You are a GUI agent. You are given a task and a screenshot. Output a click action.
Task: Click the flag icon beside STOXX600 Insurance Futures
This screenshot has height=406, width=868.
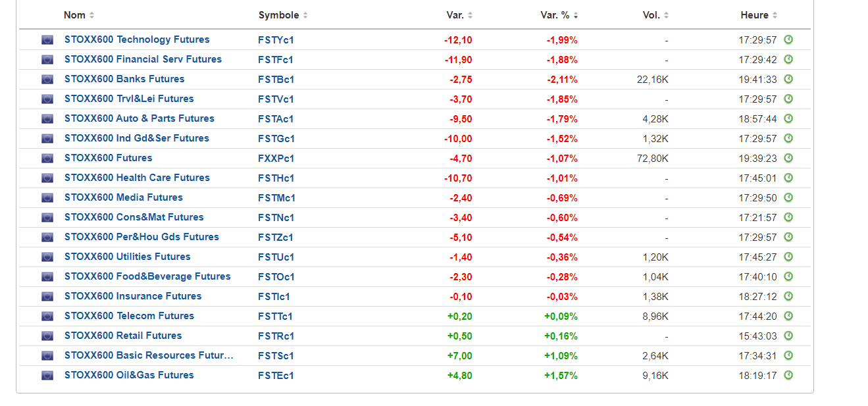[x=47, y=296]
